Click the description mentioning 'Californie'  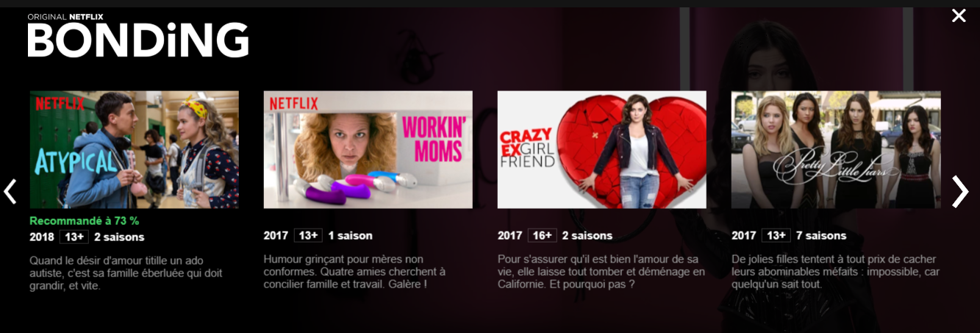(x=601, y=271)
